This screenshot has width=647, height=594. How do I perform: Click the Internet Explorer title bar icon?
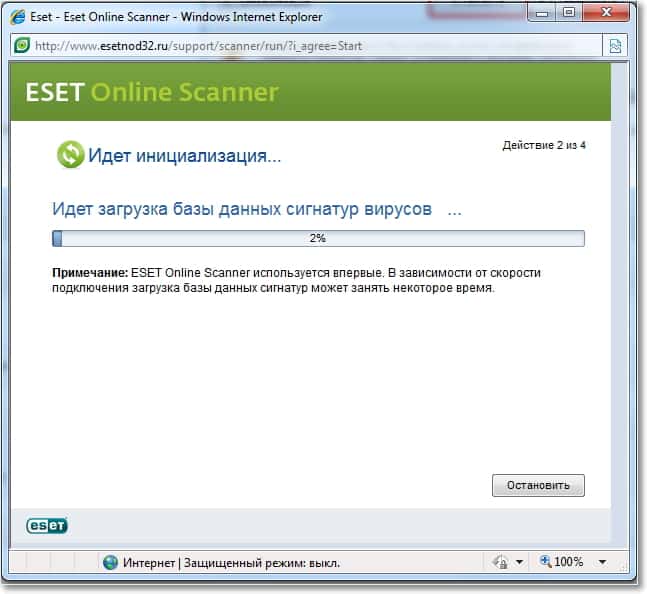pyautogui.click(x=18, y=17)
